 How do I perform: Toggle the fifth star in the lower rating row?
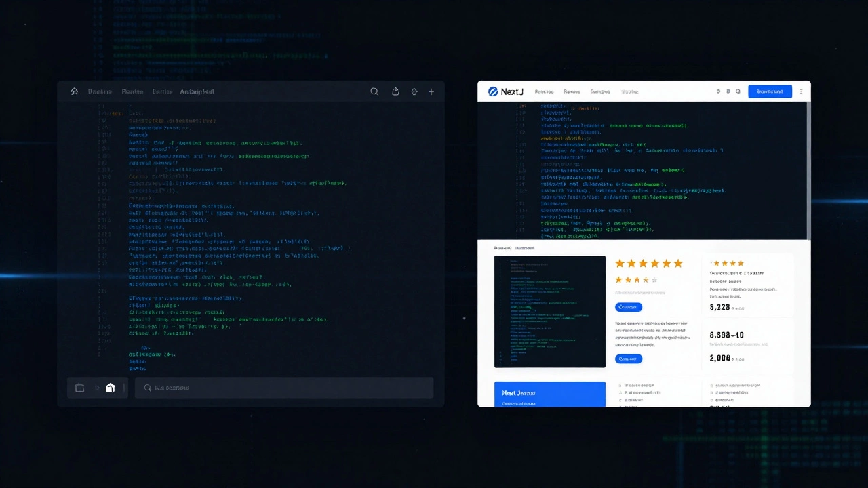click(x=654, y=279)
